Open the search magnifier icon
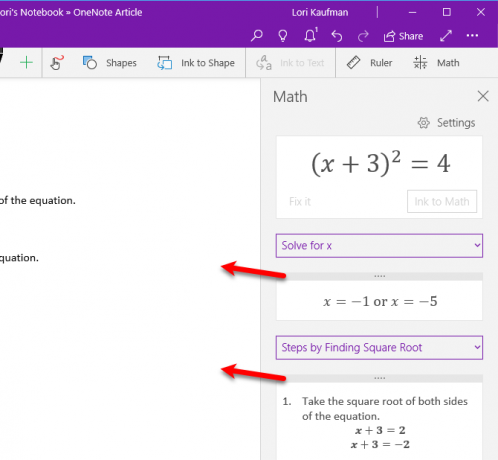This screenshot has width=498, height=460. click(x=257, y=35)
